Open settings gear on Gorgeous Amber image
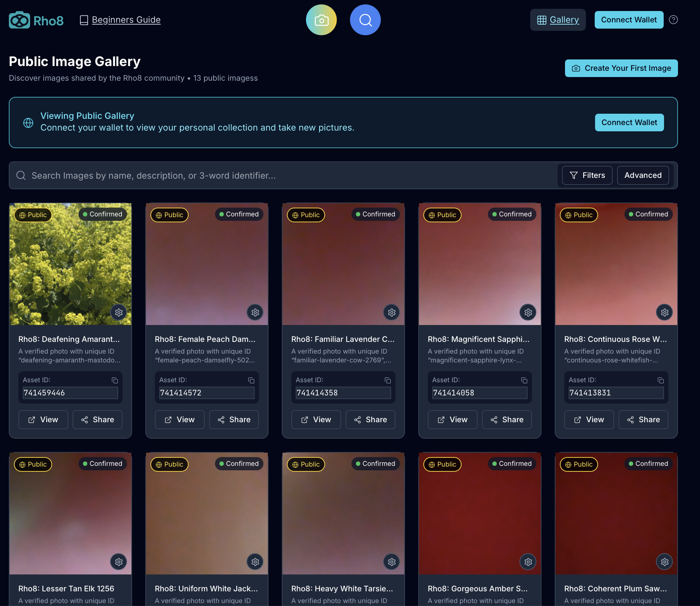Image resolution: width=700 pixels, height=606 pixels. point(528,562)
